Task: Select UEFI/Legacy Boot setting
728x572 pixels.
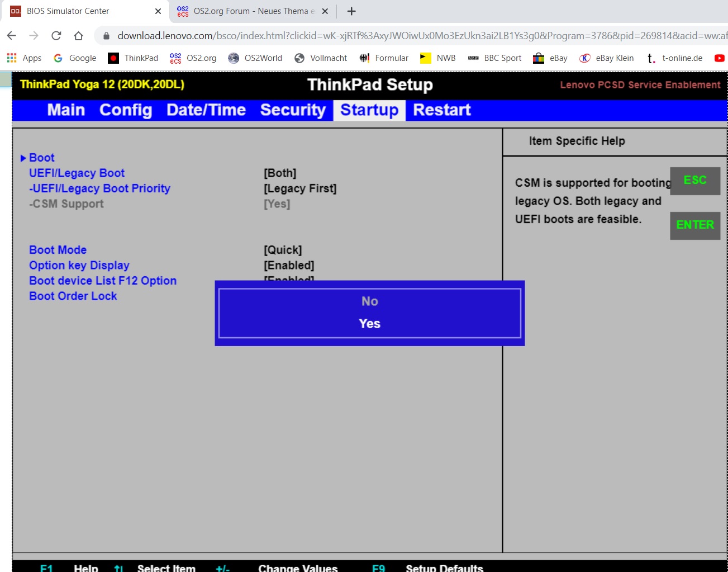Action: click(77, 173)
